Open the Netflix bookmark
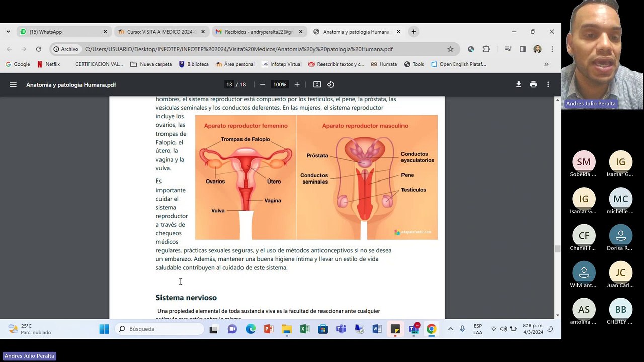Viewport: 644px width, 362px height. coord(48,64)
